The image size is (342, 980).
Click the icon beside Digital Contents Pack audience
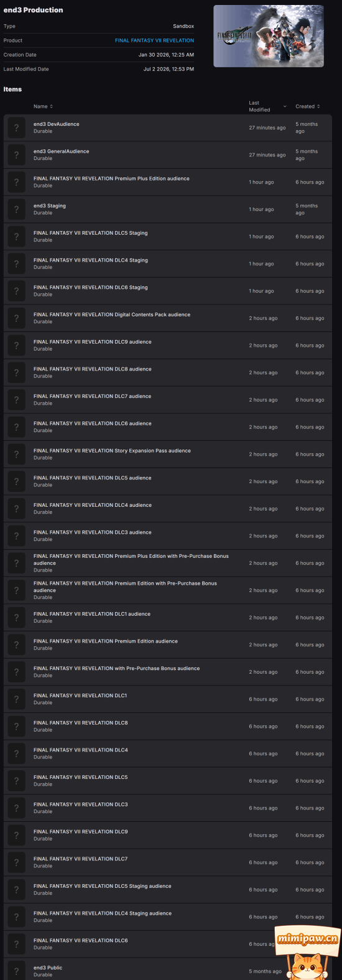pyautogui.click(x=17, y=318)
